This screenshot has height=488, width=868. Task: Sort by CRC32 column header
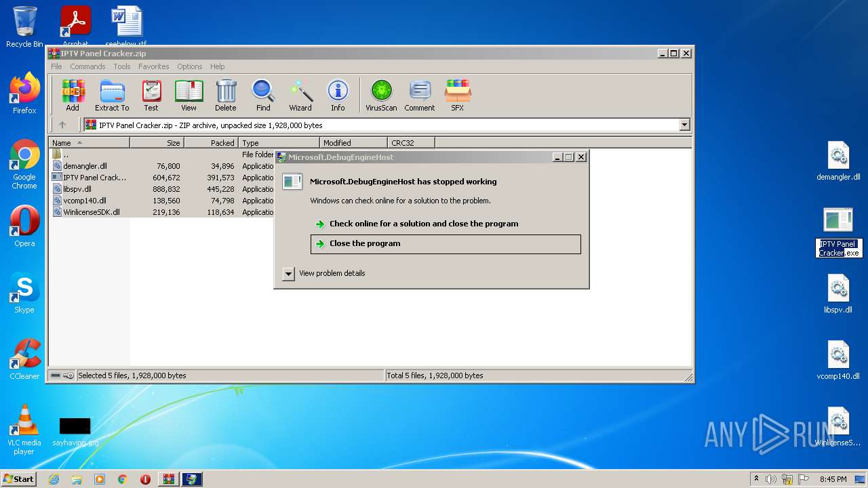pos(411,142)
